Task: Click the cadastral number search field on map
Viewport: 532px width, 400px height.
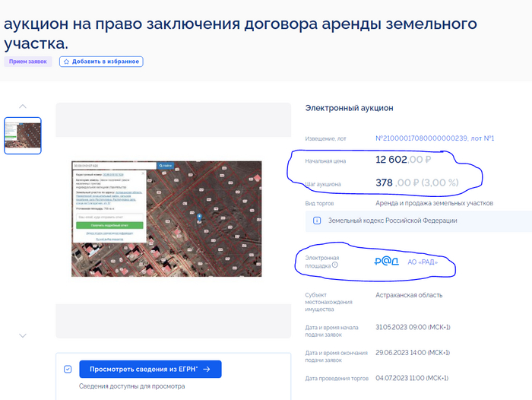Action: (x=114, y=165)
